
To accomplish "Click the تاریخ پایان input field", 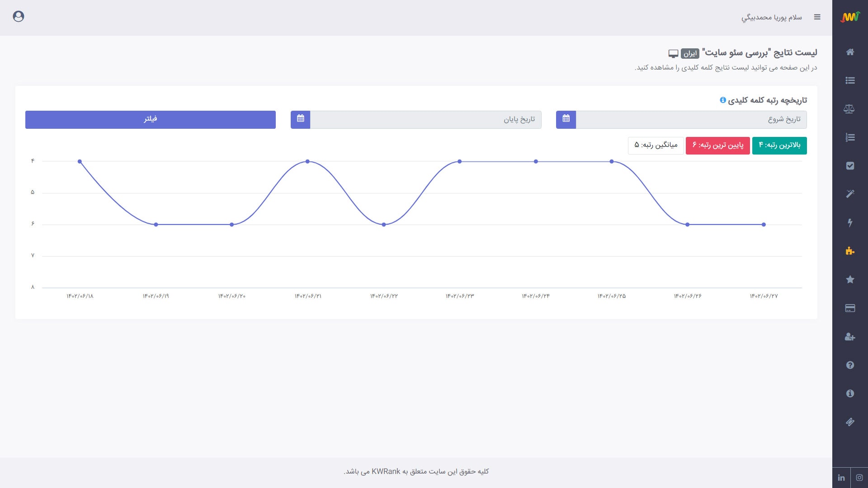I will pyautogui.click(x=426, y=119).
